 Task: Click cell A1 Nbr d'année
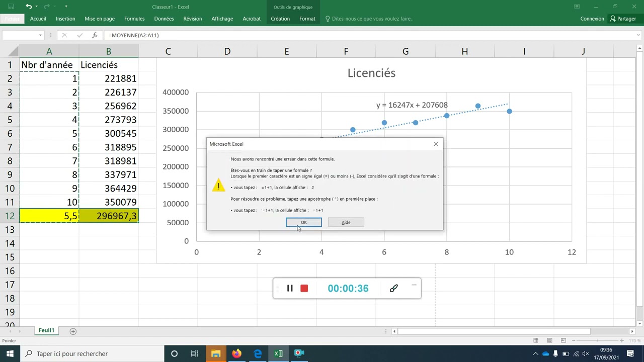point(49,65)
